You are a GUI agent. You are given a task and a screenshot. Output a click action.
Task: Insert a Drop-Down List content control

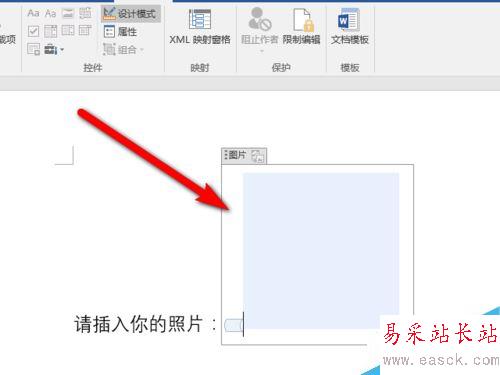68,31
